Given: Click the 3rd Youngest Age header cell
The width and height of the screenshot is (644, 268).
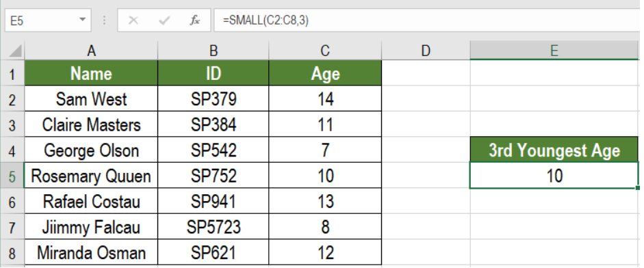Looking at the screenshot, I should (x=554, y=150).
